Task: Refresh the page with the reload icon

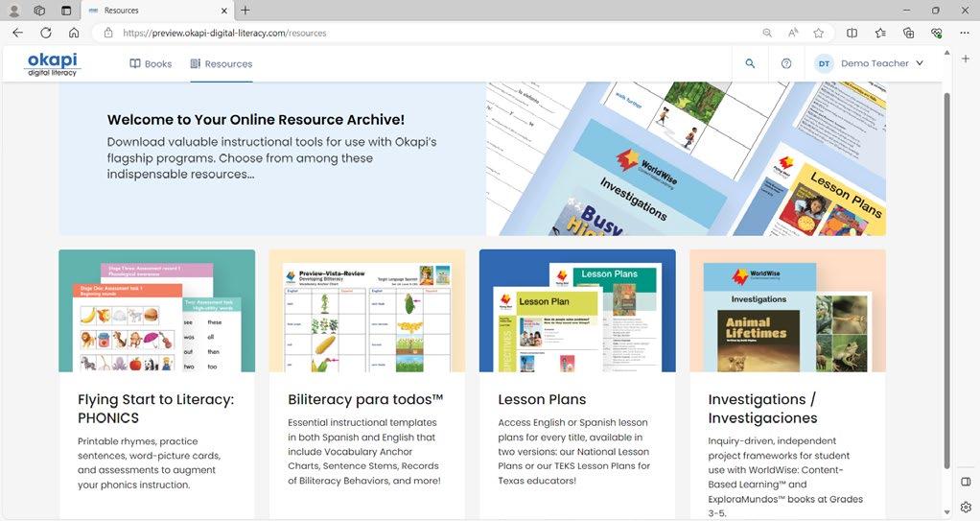Action: (x=46, y=33)
